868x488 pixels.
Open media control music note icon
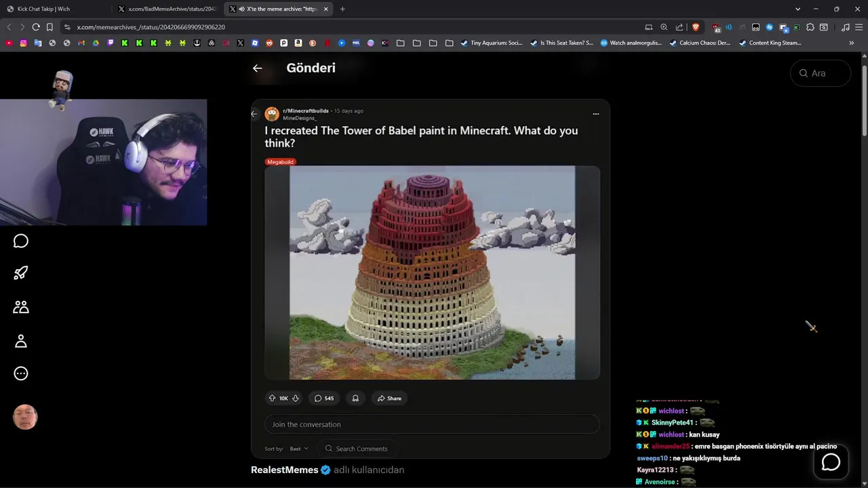point(845,27)
